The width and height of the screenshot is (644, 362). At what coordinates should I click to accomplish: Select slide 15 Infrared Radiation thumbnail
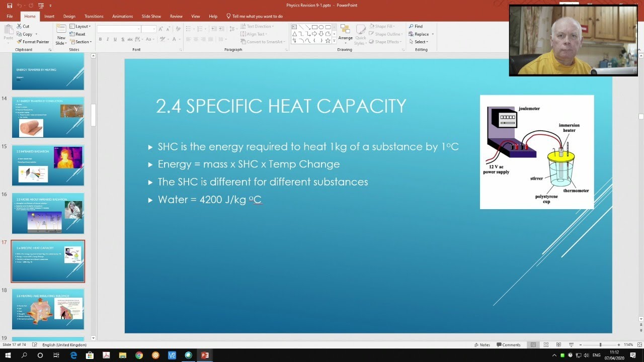48,165
